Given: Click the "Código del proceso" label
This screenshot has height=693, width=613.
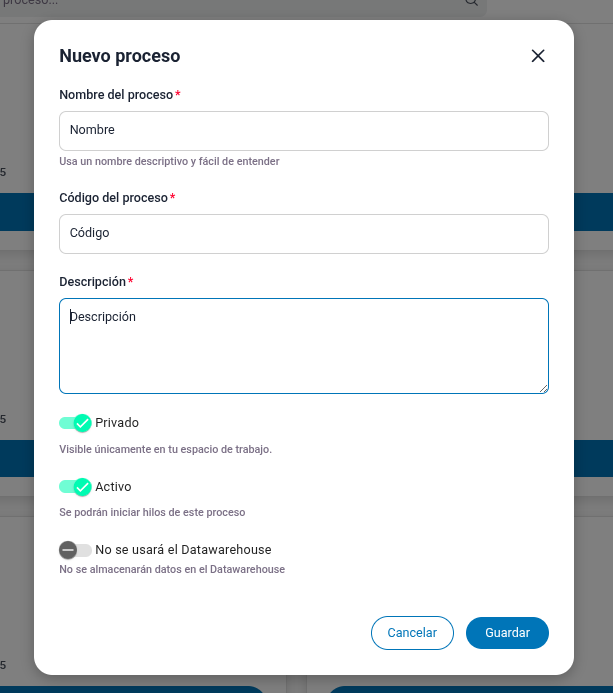Looking at the screenshot, I should [113, 198].
